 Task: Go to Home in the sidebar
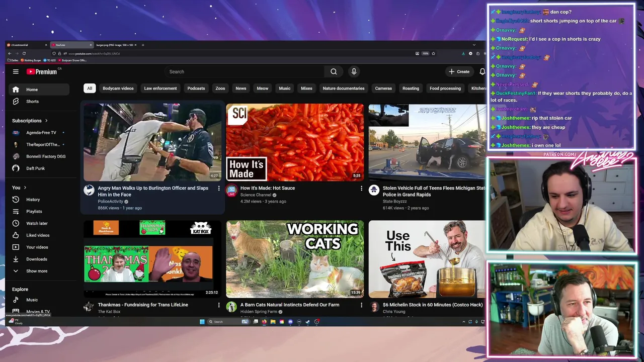pyautogui.click(x=39, y=89)
